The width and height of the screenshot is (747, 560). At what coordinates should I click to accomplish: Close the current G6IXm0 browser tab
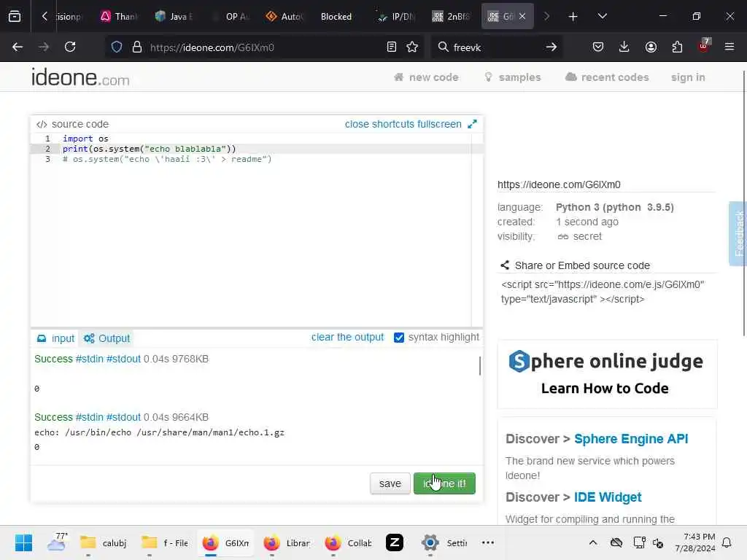(522, 17)
